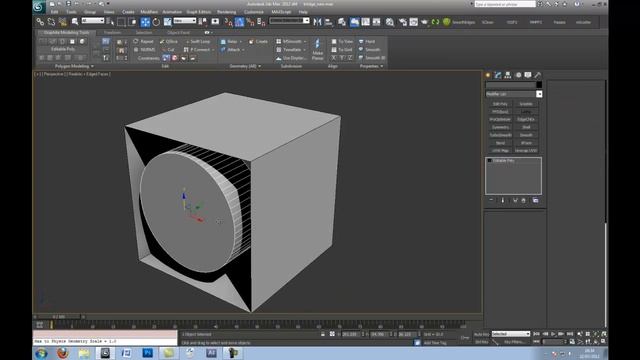Click the Edit Poly modifier button
640x360 pixels.
pyautogui.click(x=500, y=104)
